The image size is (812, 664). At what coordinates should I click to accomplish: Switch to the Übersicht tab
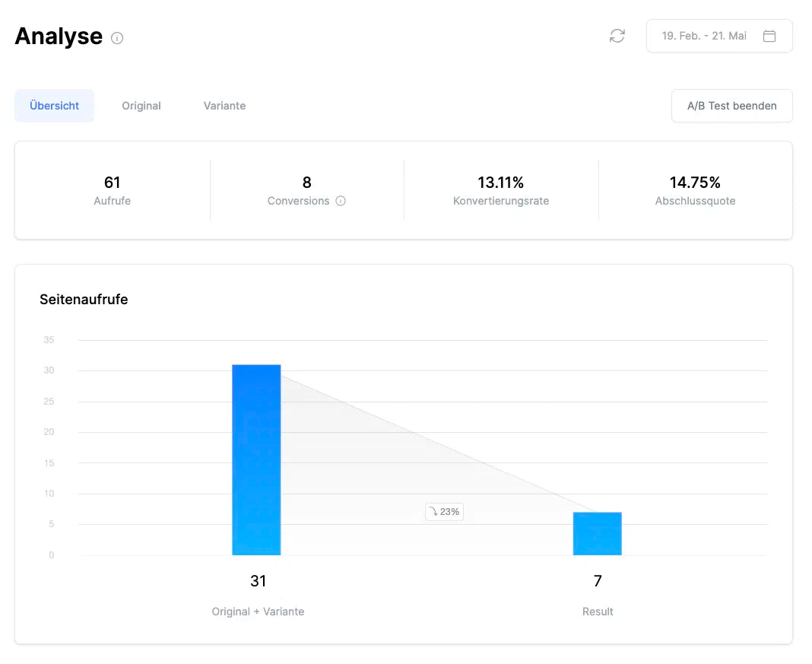tap(54, 106)
